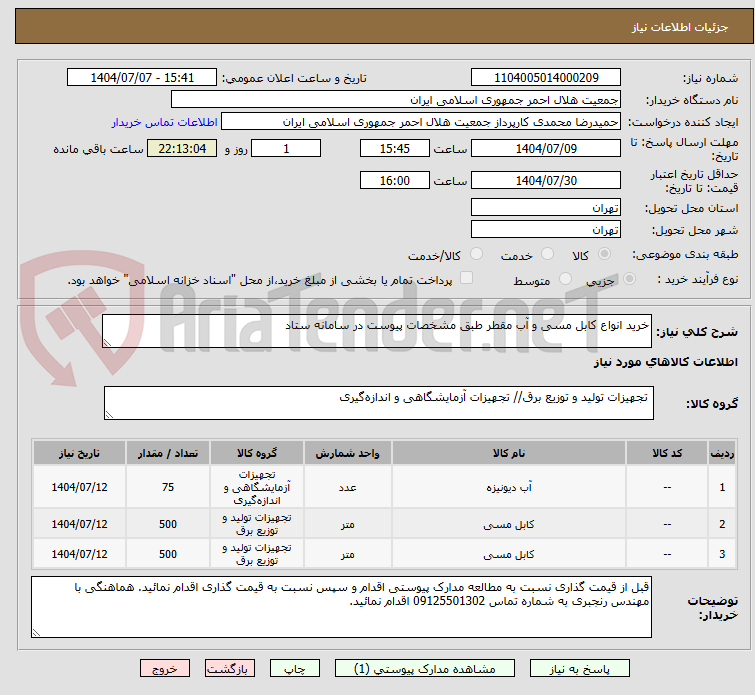Click the announcement date field 1404/07/07 - 15:41
Image resolution: width=755 pixels, height=695 pixels.
142,78
